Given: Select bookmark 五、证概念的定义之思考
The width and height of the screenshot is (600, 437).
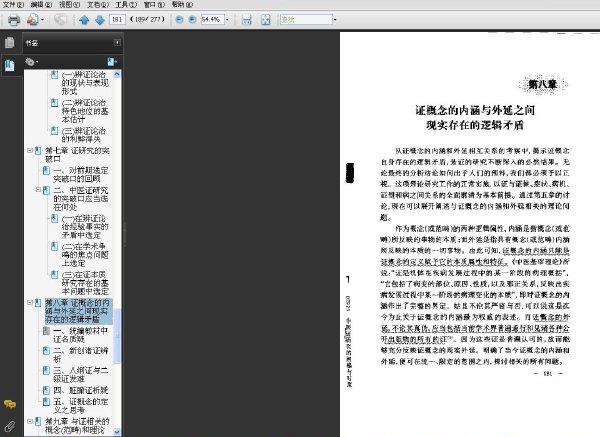Looking at the screenshot, I should [x=81, y=406].
